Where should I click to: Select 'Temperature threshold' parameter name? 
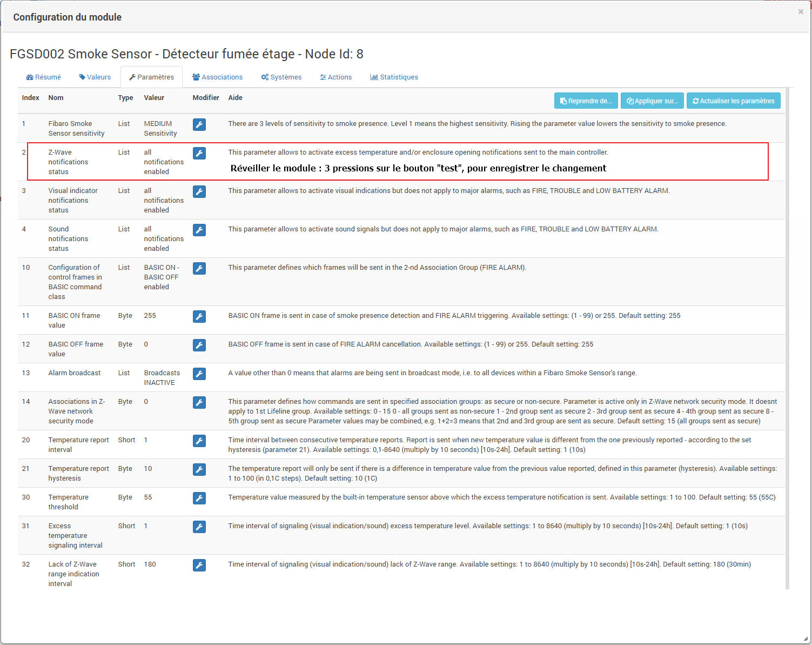69,502
